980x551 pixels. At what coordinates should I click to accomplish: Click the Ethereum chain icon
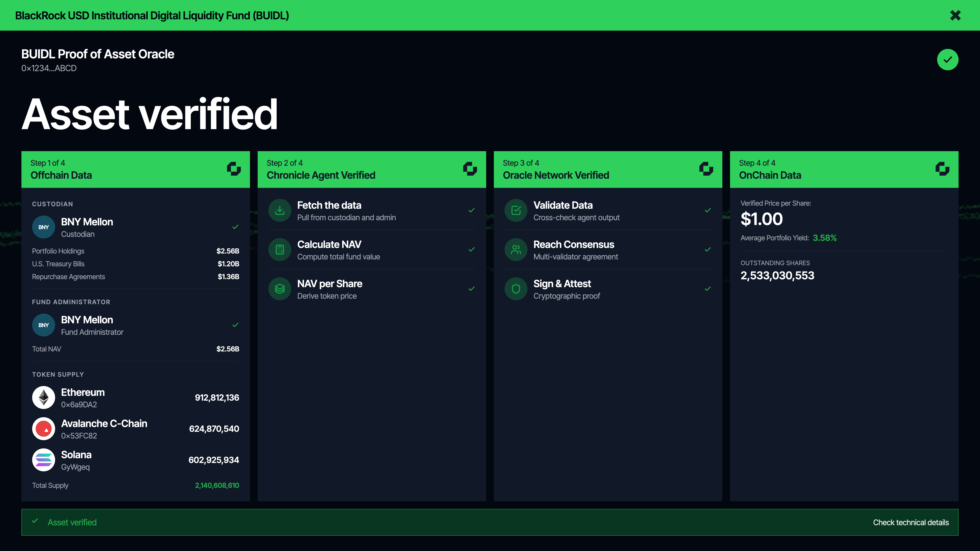43,398
